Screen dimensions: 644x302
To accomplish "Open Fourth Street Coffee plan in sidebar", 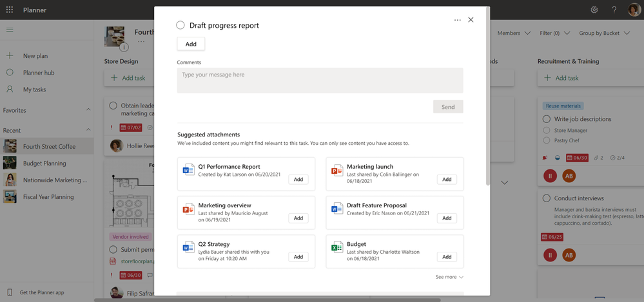I will pyautogui.click(x=49, y=146).
